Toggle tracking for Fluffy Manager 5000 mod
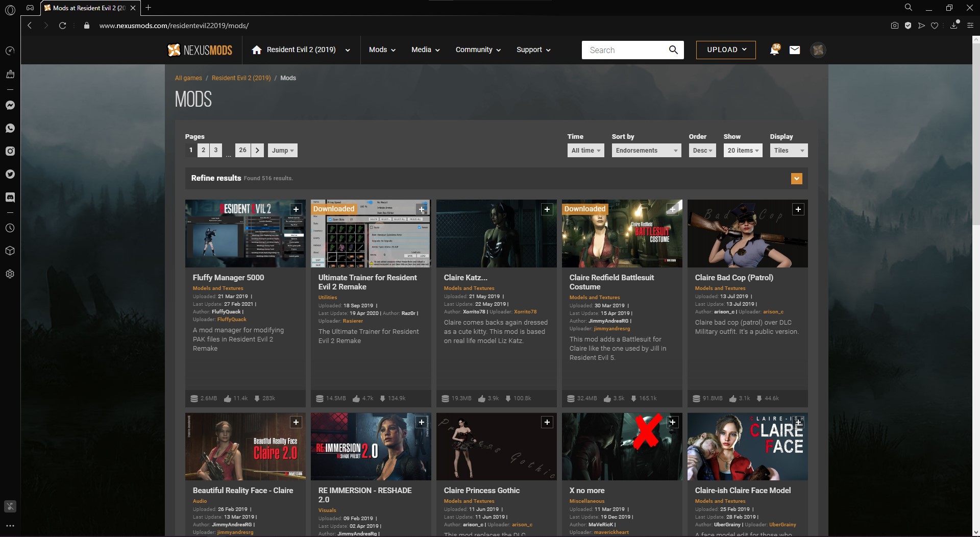The height and width of the screenshot is (537, 980). point(296,209)
